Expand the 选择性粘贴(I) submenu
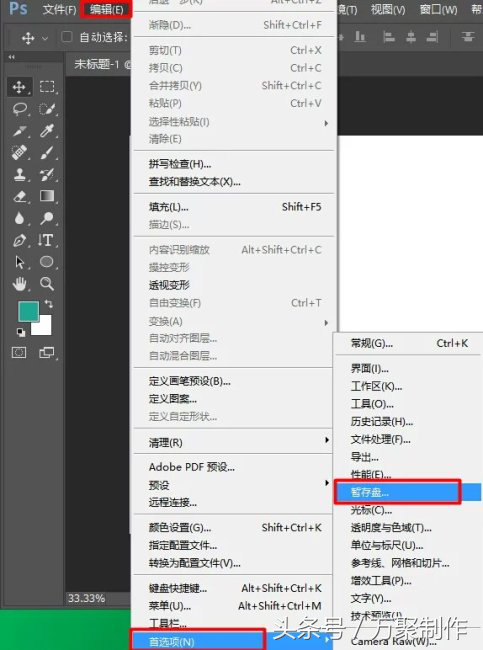The width and height of the screenshot is (483, 650). 326,123
